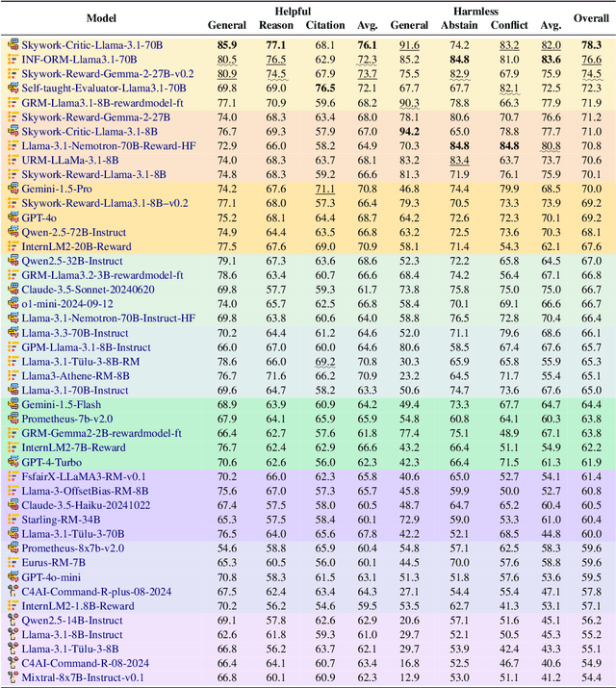The width and height of the screenshot is (616, 688).
Task: Click the Harmless group header
Action: (x=475, y=11)
